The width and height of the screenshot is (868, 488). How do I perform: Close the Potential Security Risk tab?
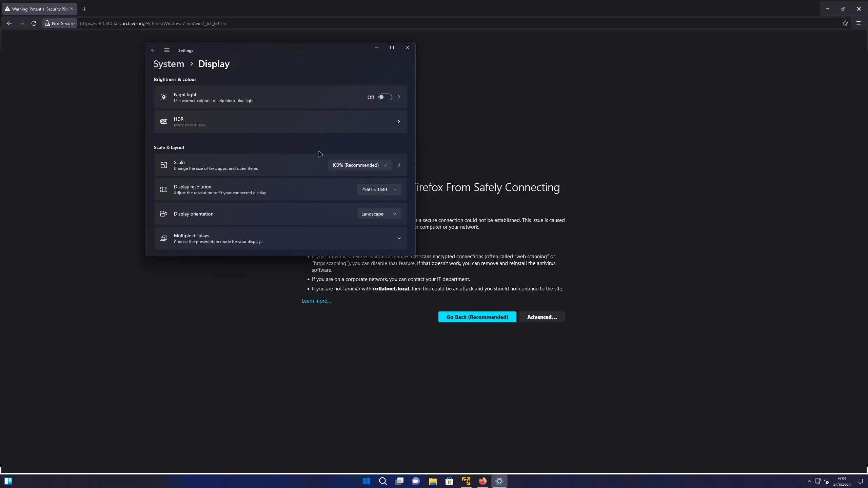click(72, 9)
